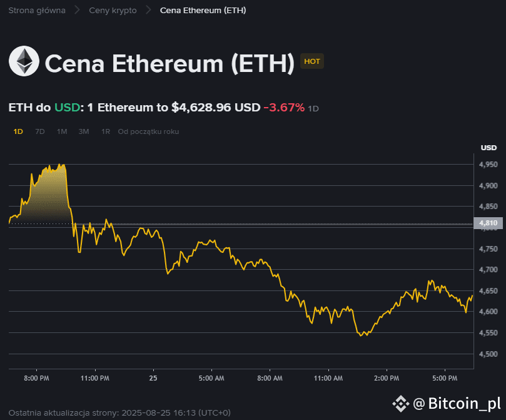This screenshot has height=420, width=506.
Task: Click the Cena Ethereum (ETH) breadcrumb
Action: tap(203, 10)
